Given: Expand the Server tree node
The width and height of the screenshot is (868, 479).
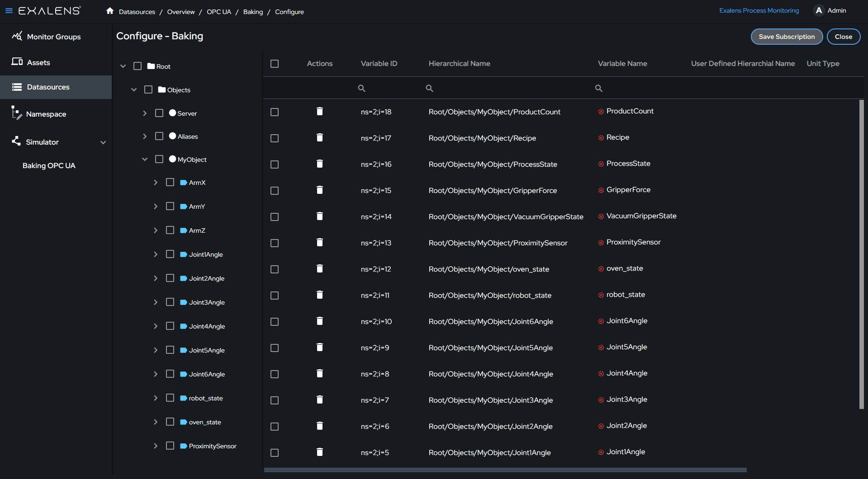Looking at the screenshot, I should pyautogui.click(x=145, y=113).
